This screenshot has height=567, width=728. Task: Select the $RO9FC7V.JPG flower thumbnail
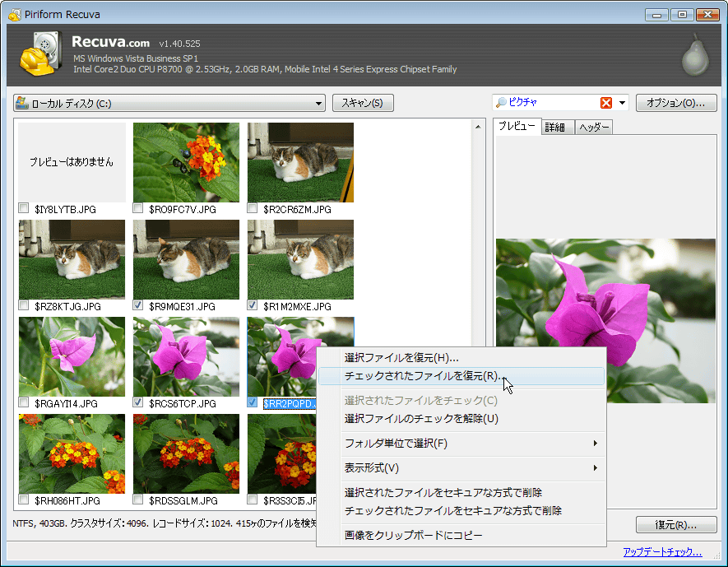point(186,163)
